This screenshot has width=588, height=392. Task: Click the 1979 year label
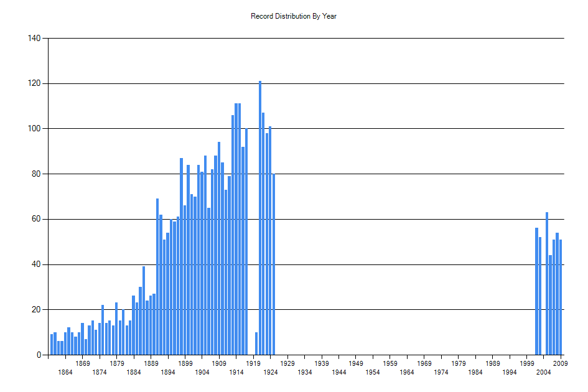[458, 363]
